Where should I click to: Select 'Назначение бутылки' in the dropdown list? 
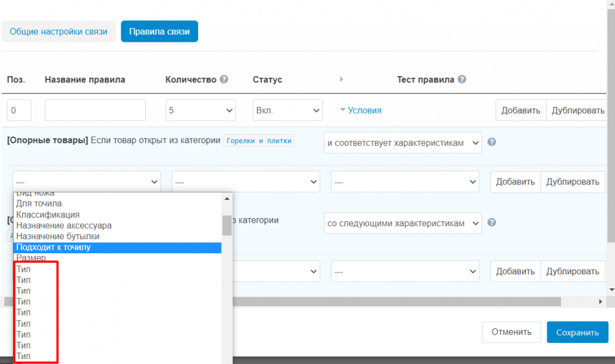point(58,236)
